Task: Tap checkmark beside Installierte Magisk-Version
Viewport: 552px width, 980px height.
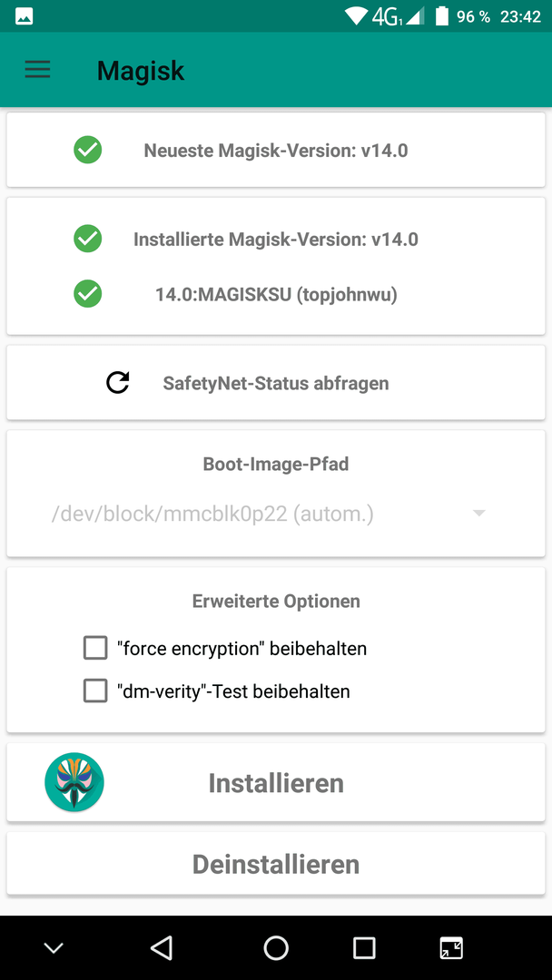Action: 87,239
